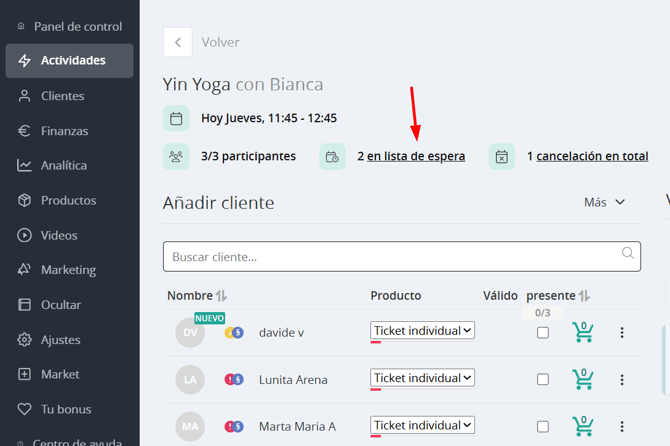
Task: Open the 'en lista de espera' link
Action: click(416, 156)
